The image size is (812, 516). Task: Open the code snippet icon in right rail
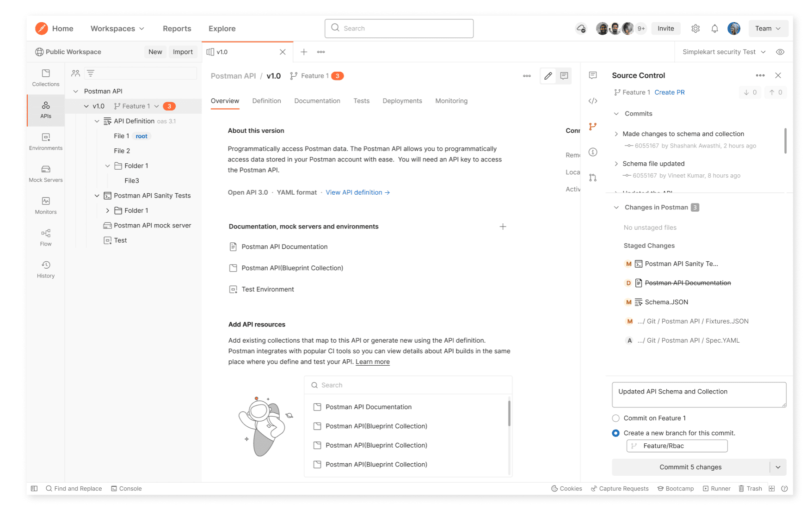(x=593, y=101)
